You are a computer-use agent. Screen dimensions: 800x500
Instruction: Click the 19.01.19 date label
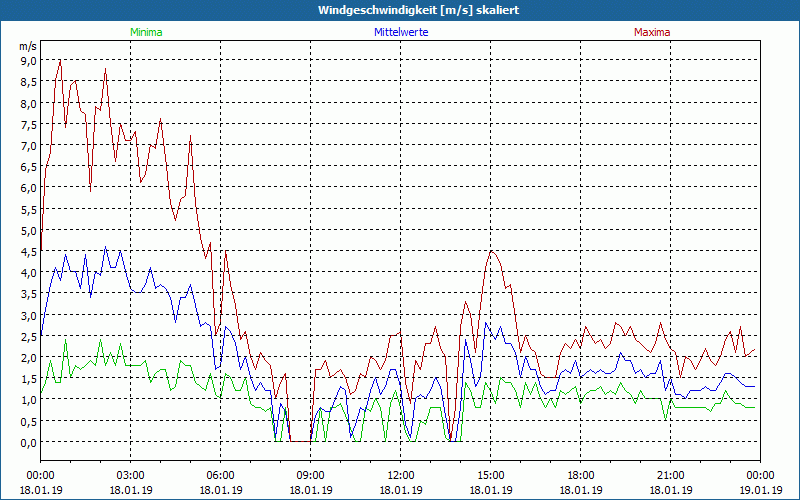[760, 490]
